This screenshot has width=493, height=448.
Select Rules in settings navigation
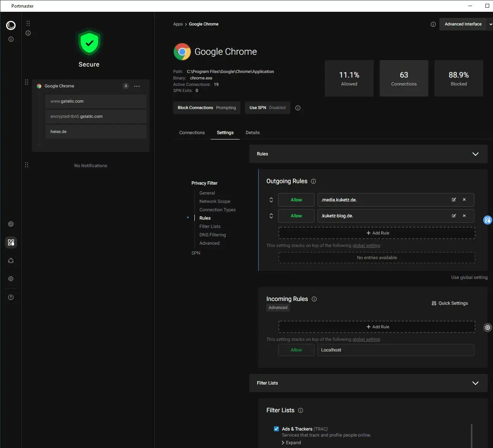(x=205, y=218)
